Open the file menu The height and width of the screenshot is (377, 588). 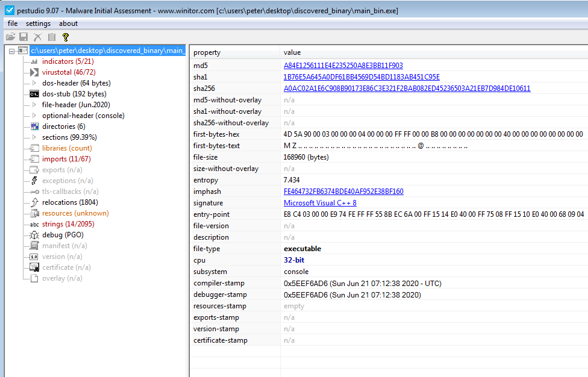[x=13, y=23]
